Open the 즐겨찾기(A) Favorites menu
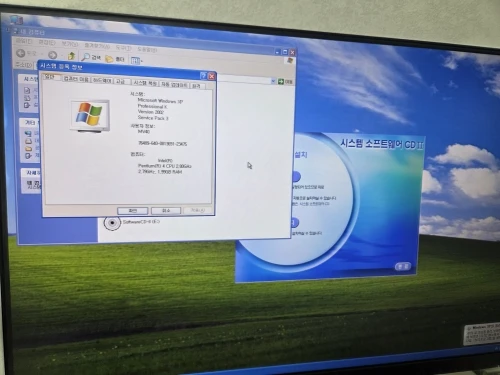This screenshot has width=500, height=375. (97, 45)
